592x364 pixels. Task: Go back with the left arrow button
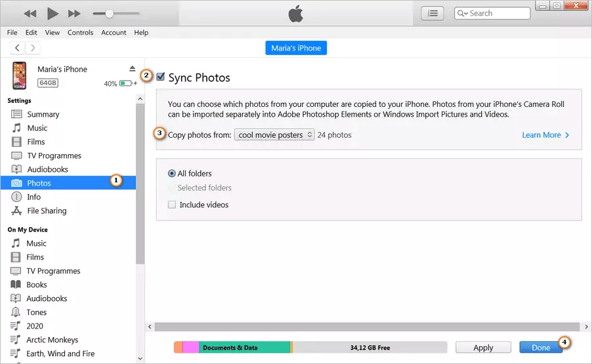coord(17,48)
